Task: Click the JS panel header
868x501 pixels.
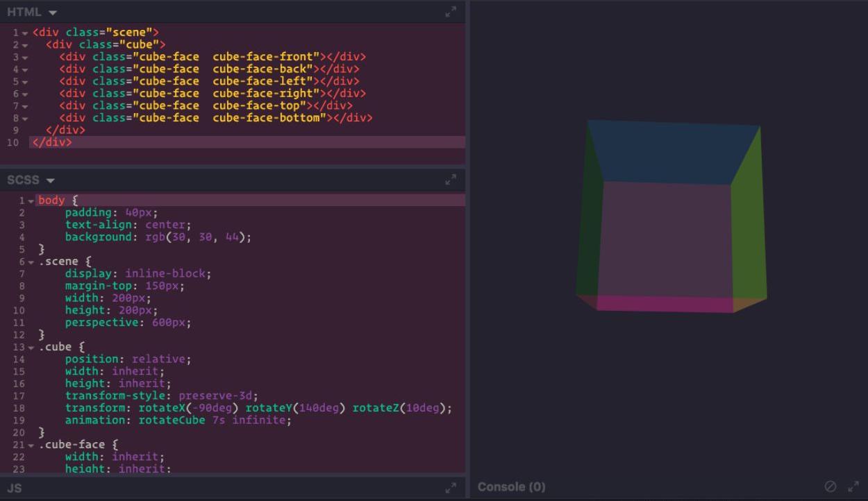Action: pyautogui.click(x=15, y=488)
